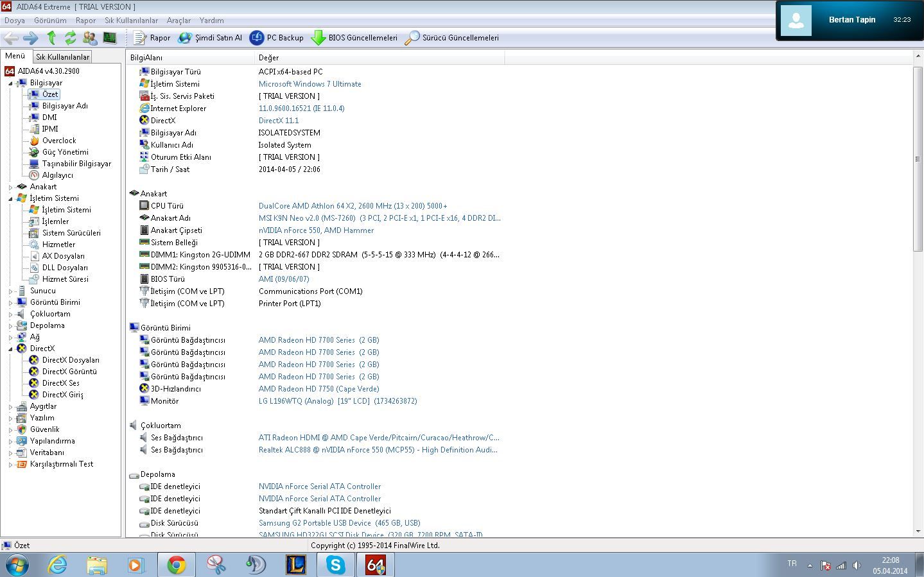Collapse the İşletim Sistemi tree node
This screenshot has height=577, width=924.
pyautogui.click(x=10, y=198)
